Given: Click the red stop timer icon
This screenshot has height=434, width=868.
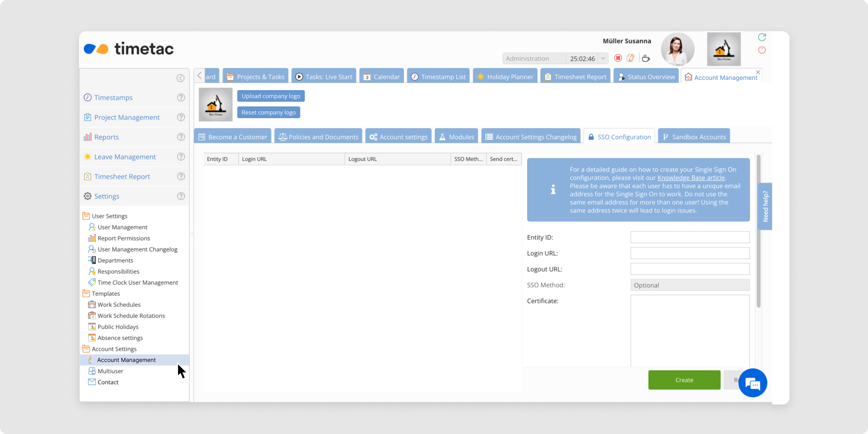Looking at the screenshot, I should point(618,58).
